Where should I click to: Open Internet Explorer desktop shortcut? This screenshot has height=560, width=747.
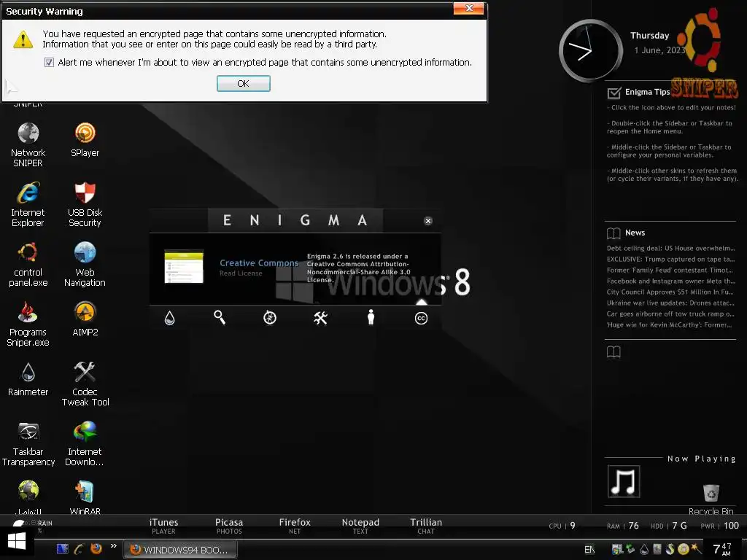28,204
